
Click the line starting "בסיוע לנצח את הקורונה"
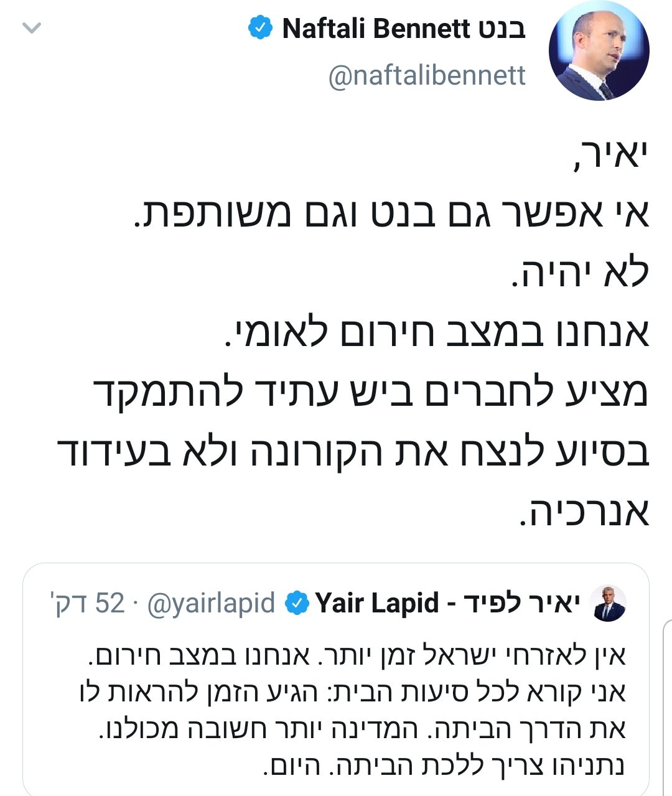(x=353, y=452)
